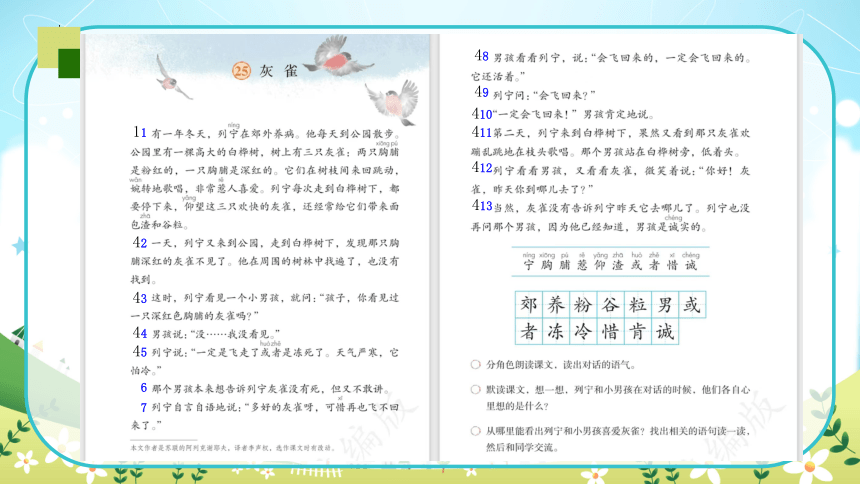Click blue paragraph number 4 before 男孩说

pos(144,334)
